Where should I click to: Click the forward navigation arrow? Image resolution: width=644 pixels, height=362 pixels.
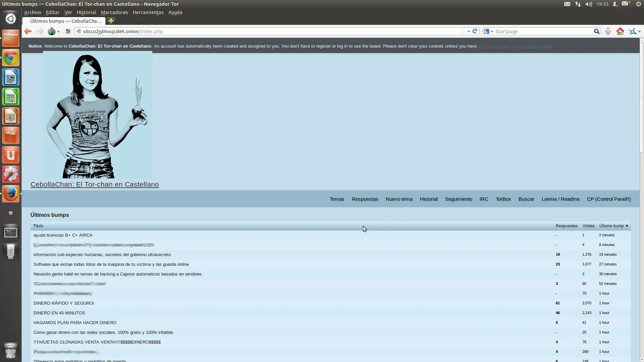(x=40, y=31)
